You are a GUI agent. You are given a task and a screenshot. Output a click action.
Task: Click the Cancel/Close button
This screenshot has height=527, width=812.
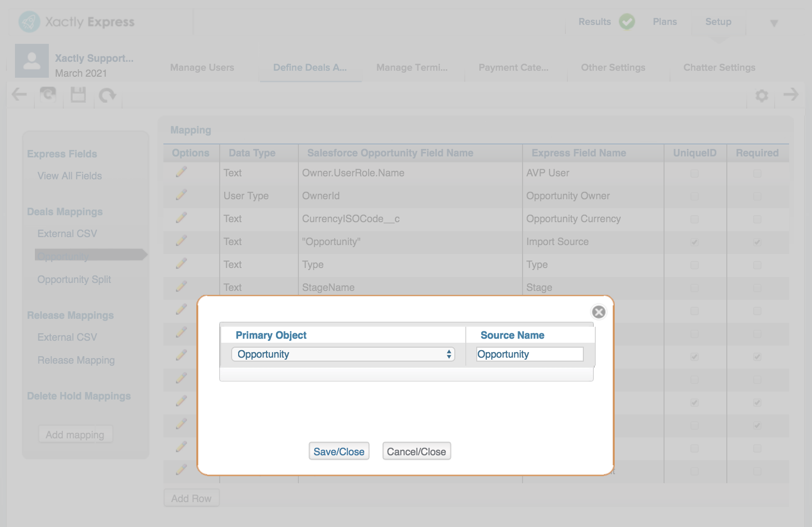[x=416, y=451]
